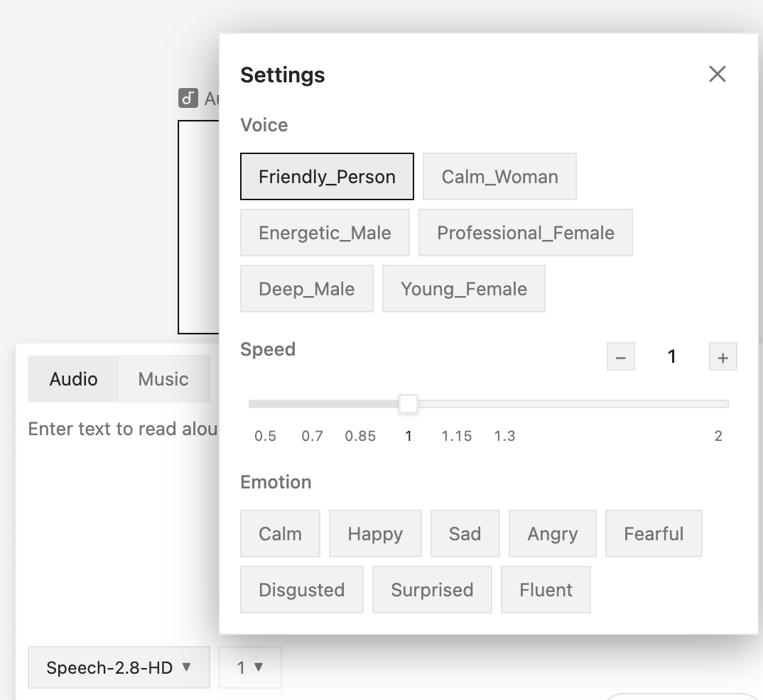Set speed slider to 0.7 mark
Image resolution: width=763 pixels, height=700 pixels.
coord(313,436)
